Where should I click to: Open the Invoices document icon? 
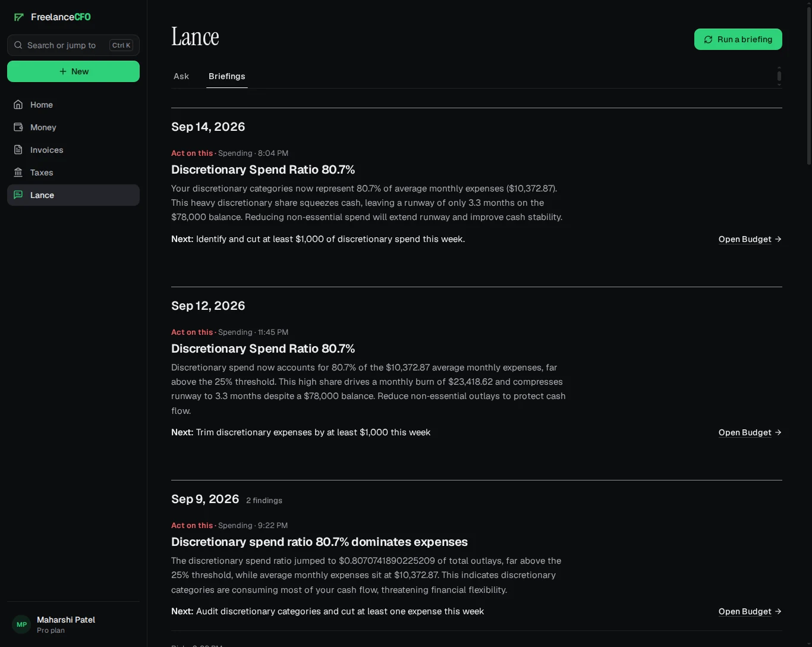(x=18, y=150)
